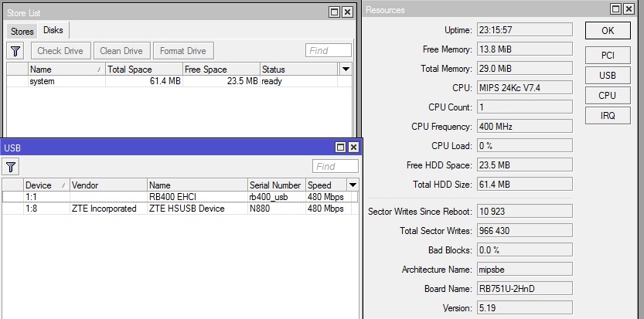
Task: Click the Bad Blocks value field
Action: click(524, 250)
